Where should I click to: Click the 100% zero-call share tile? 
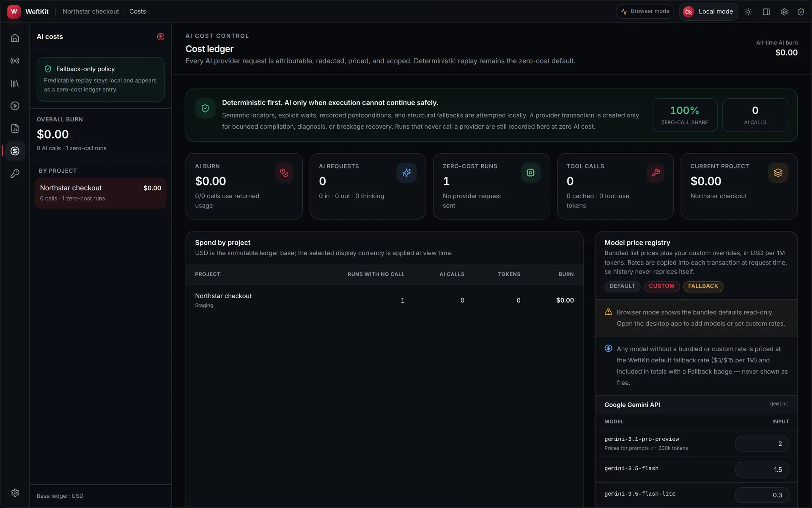(x=684, y=115)
